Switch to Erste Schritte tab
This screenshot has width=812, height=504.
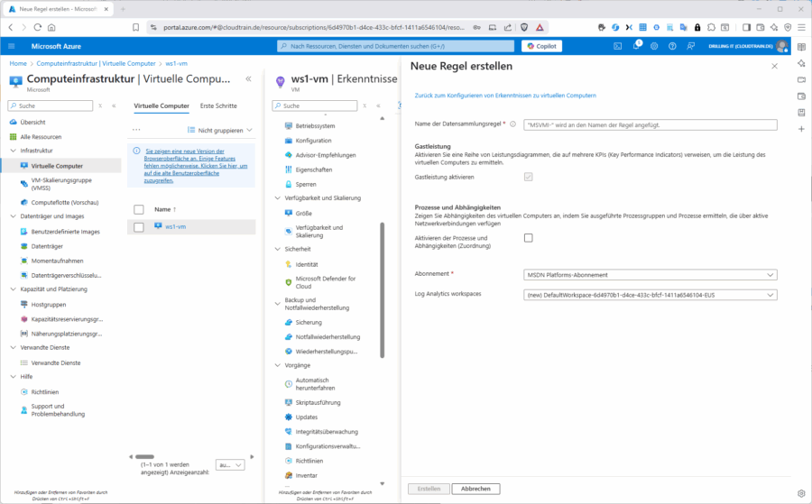218,105
